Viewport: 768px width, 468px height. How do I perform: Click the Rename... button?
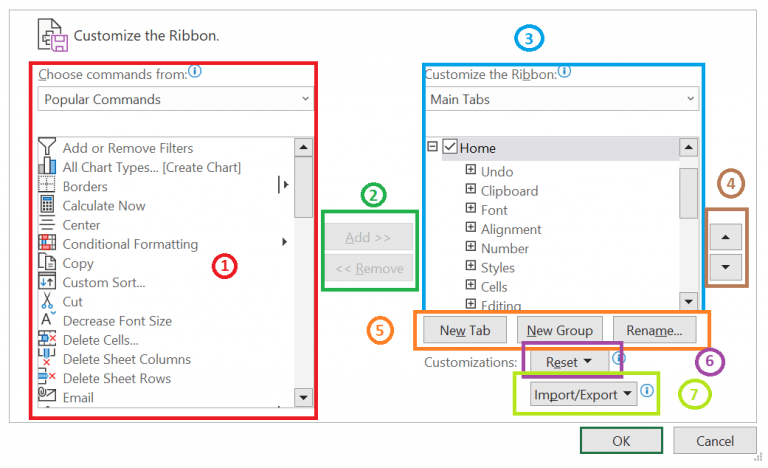click(x=654, y=330)
